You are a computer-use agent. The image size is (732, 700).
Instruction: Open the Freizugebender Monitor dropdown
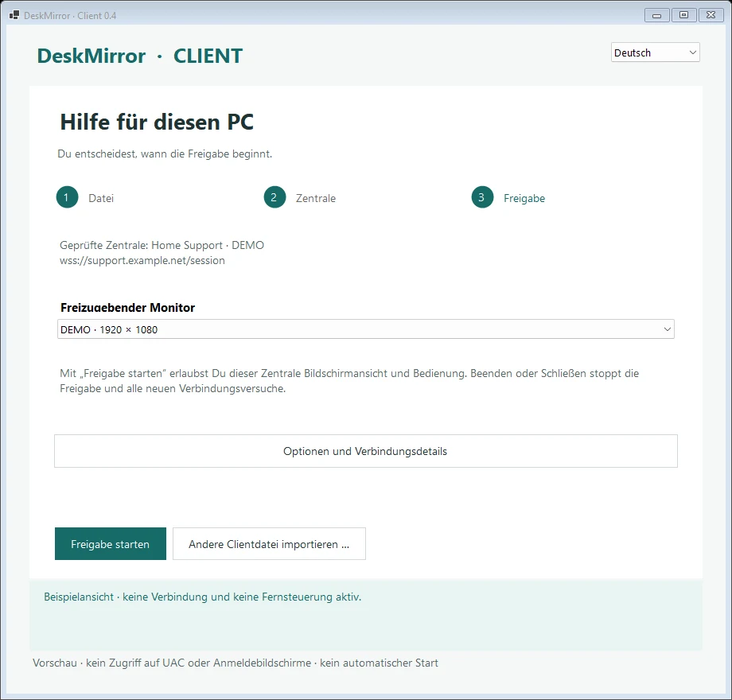(365, 329)
